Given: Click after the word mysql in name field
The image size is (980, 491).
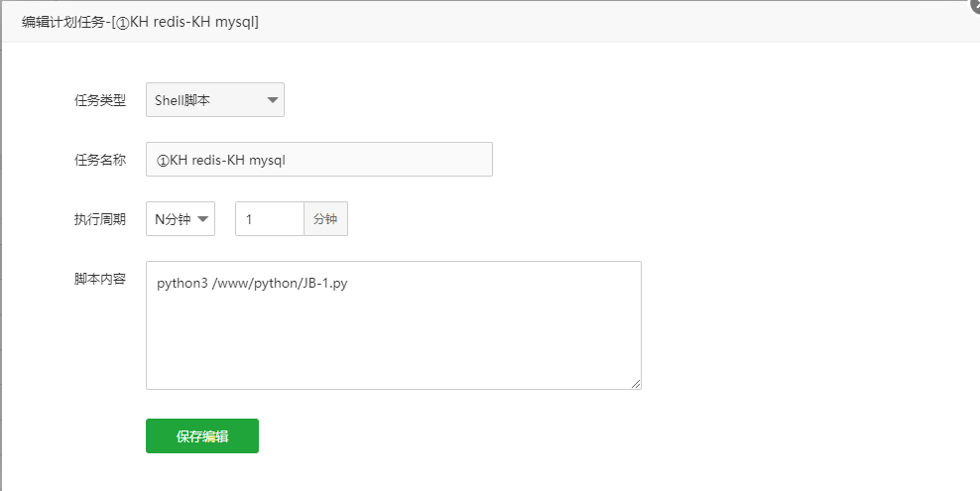Looking at the screenshot, I should coord(288,161).
